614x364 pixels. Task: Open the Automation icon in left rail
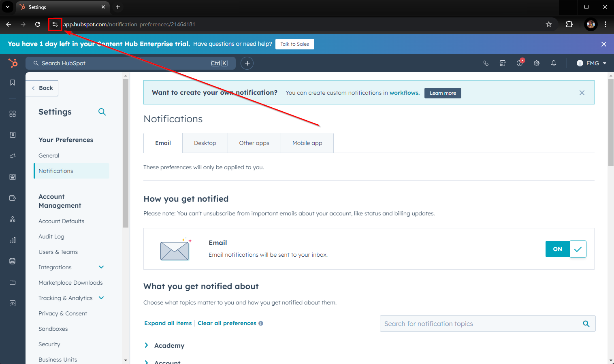pyautogui.click(x=13, y=219)
